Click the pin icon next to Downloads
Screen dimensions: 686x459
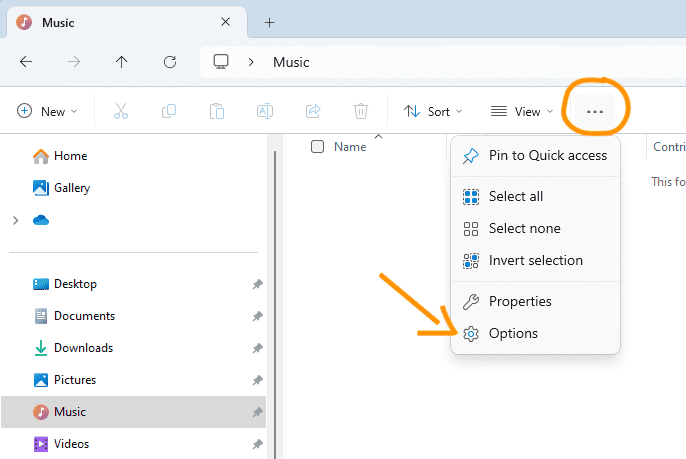(x=257, y=348)
